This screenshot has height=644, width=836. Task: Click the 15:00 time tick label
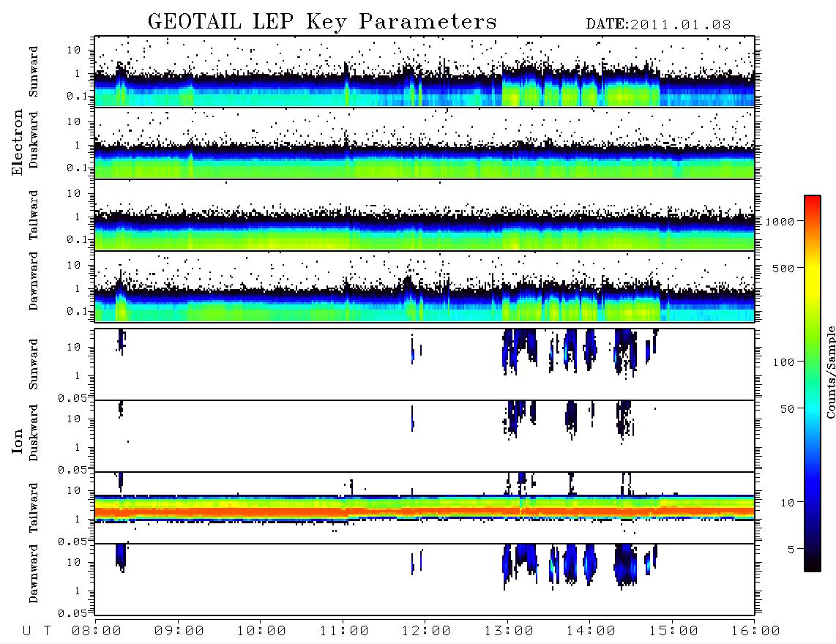pos(673,631)
